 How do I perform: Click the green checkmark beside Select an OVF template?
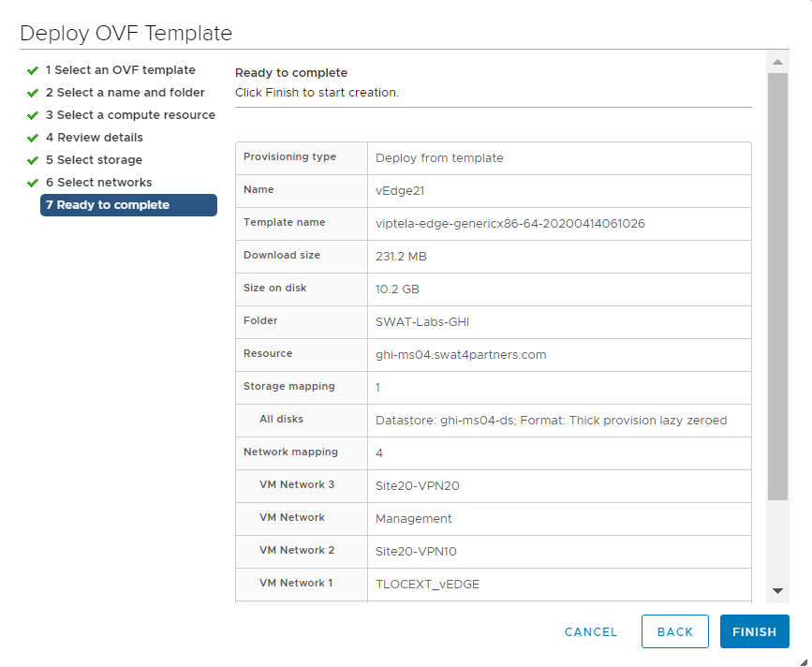[x=33, y=70]
